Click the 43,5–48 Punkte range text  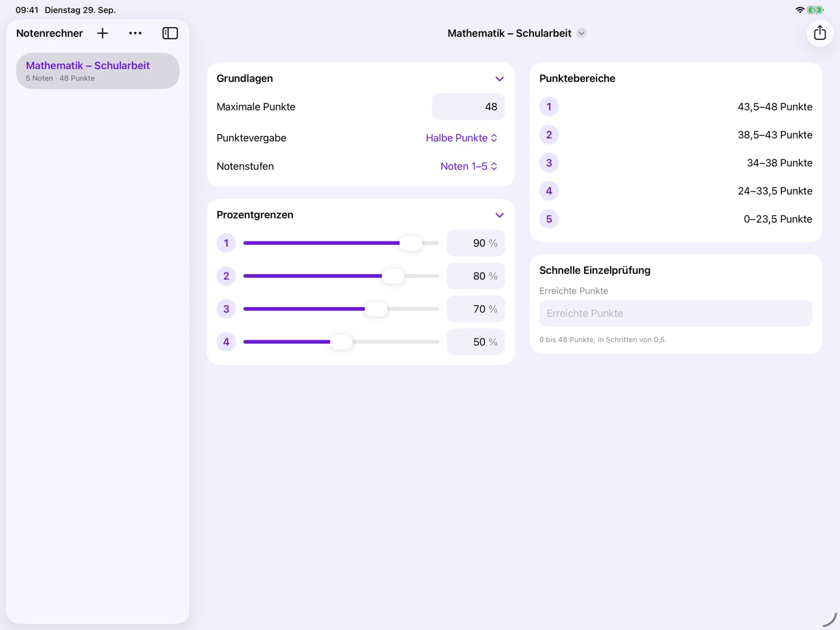[x=775, y=107]
